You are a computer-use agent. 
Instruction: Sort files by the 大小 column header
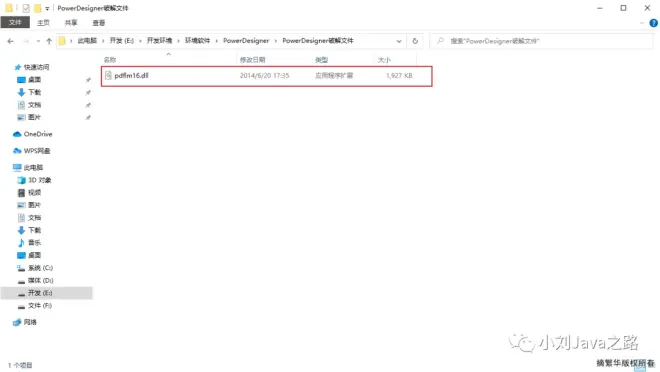[x=384, y=60]
